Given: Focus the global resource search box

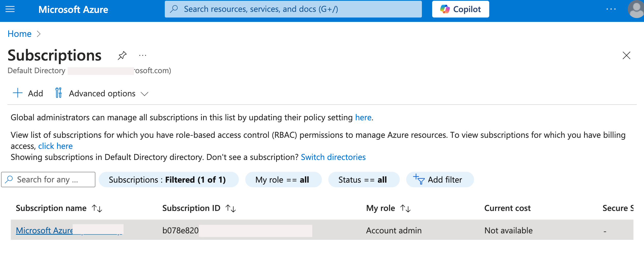Looking at the screenshot, I should point(293,9).
